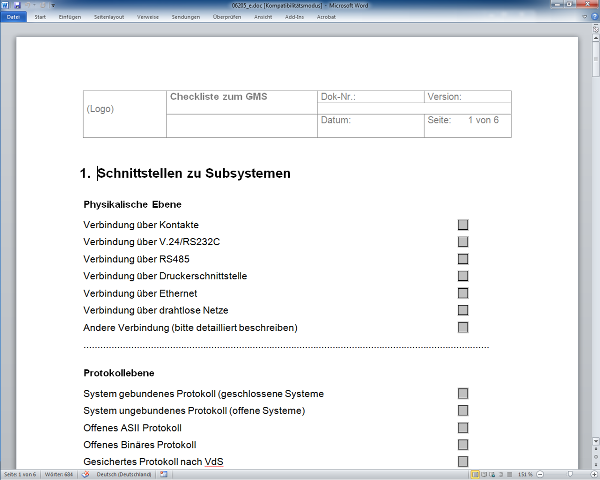Screen dimensions: 600x480
Task: Click the proofing errors icon in status bar
Action: tap(85, 474)
